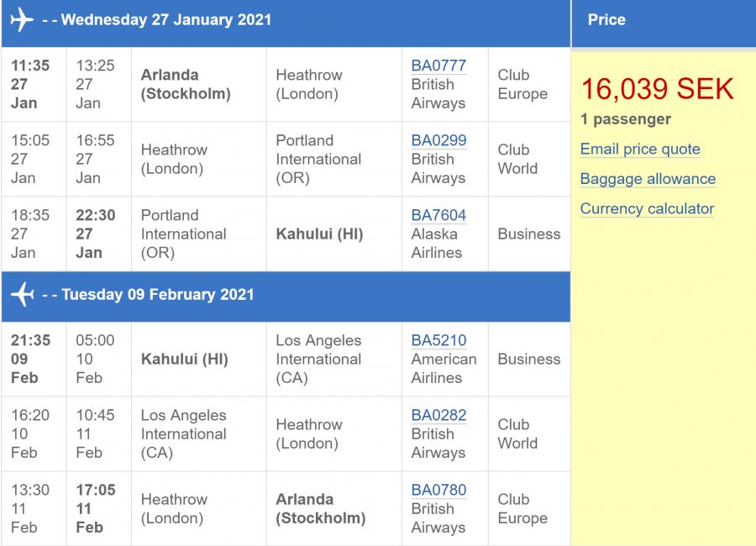
Task: Open flight BA0299 details
Action: pyautogui.click(x=438, y=140)
